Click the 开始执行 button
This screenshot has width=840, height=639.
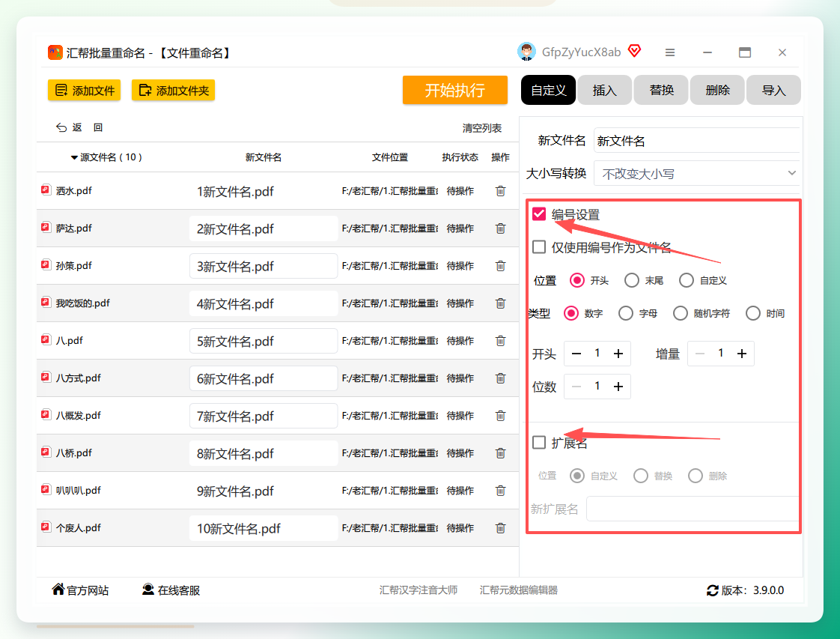click(x=455, y=90)
